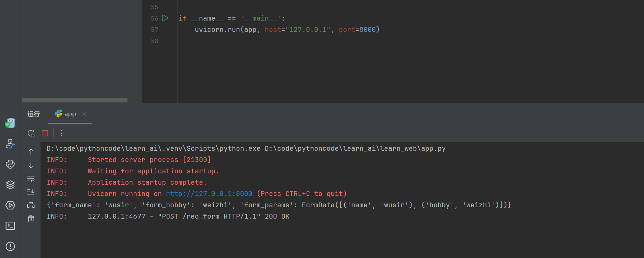Screen dimensions: 644x258
Task: Open the http://127.0.0.1:8000 link
Action: (209, 194)
